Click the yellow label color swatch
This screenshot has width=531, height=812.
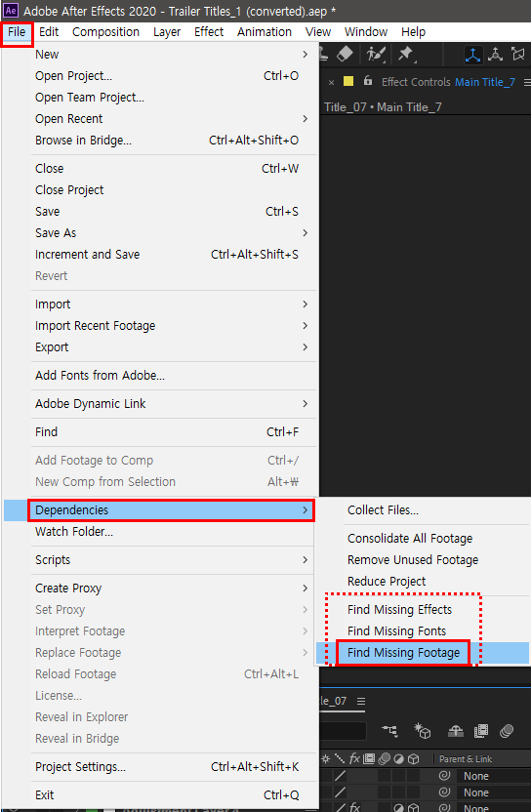pyautogui.click(x=348, y=81)
